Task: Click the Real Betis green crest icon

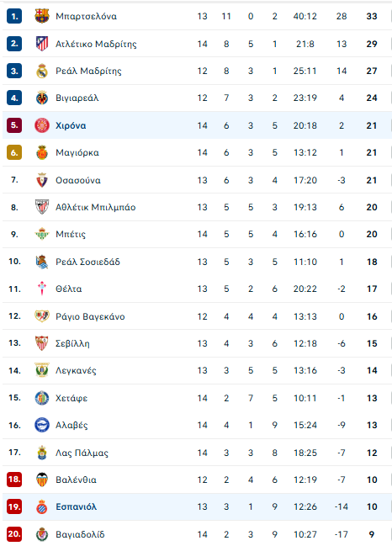Action: [42, 234]
